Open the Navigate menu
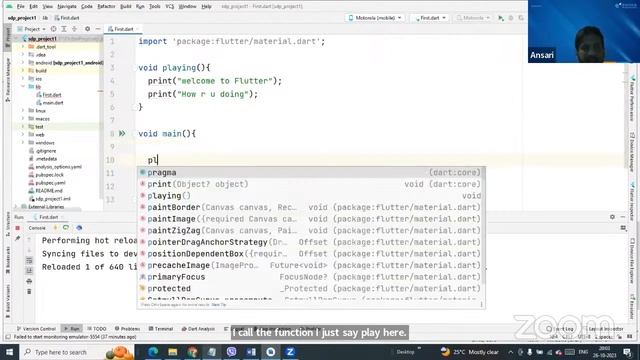This screenshot has height=360, width=640. pyautogui.click(x=67, y=7)
